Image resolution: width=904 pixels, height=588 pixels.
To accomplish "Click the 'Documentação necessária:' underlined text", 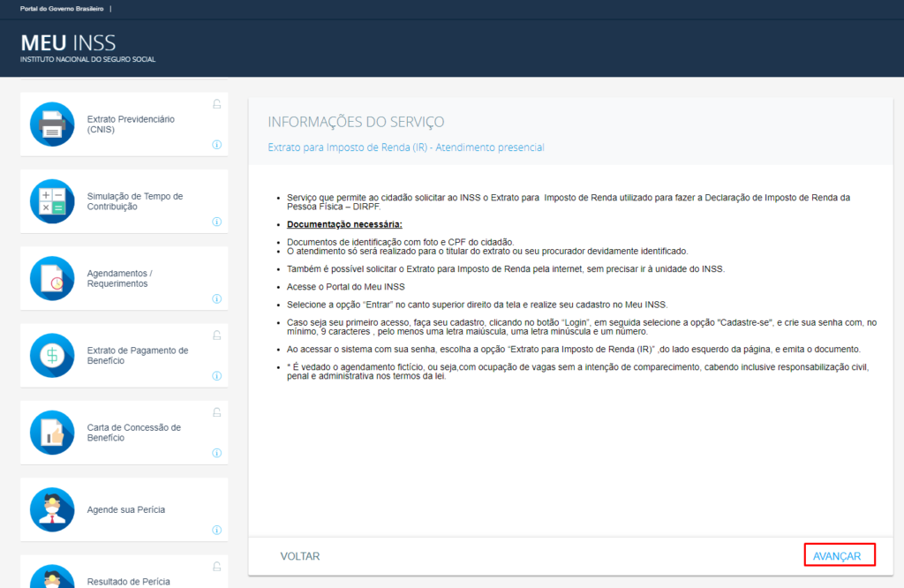I will coord(344,224).
